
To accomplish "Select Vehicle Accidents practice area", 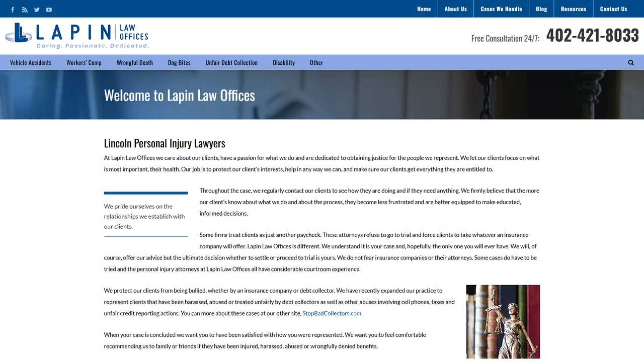I will 31,62.
